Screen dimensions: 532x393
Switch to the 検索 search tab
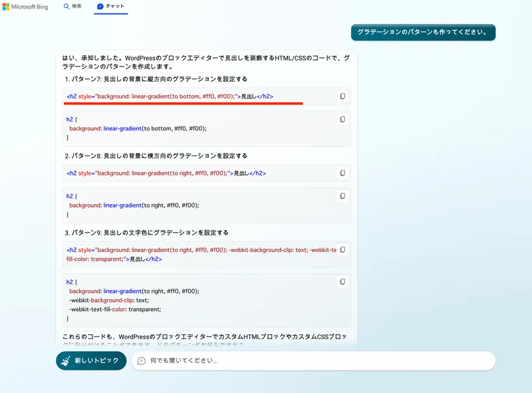(72, 6)
